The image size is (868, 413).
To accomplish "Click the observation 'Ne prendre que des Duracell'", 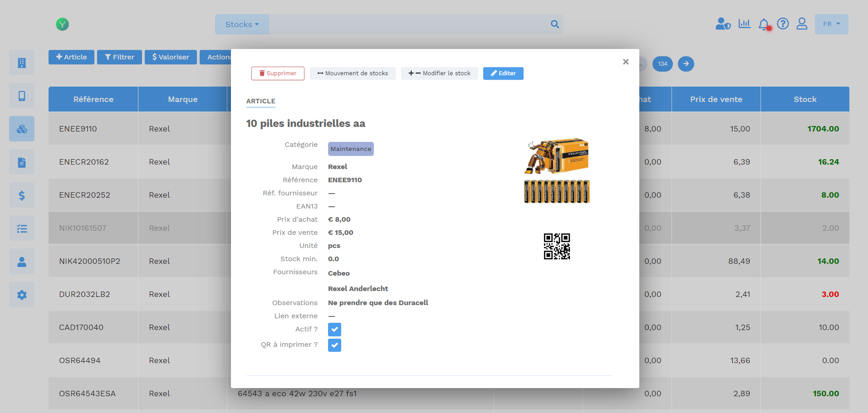I will (378, 303).
